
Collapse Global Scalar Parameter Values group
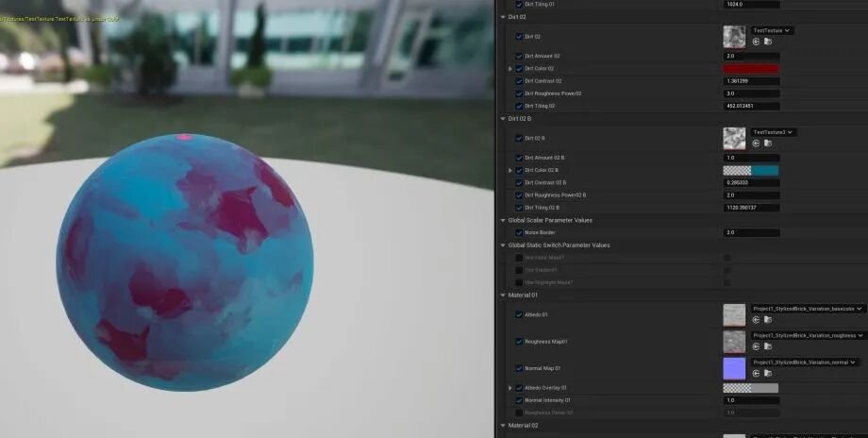point(503,220)
